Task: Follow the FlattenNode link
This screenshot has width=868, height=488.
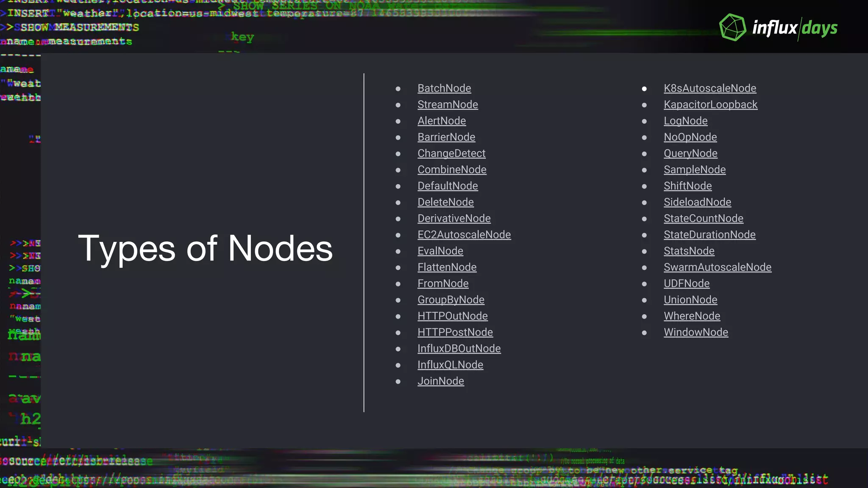Action: point(447,267)
